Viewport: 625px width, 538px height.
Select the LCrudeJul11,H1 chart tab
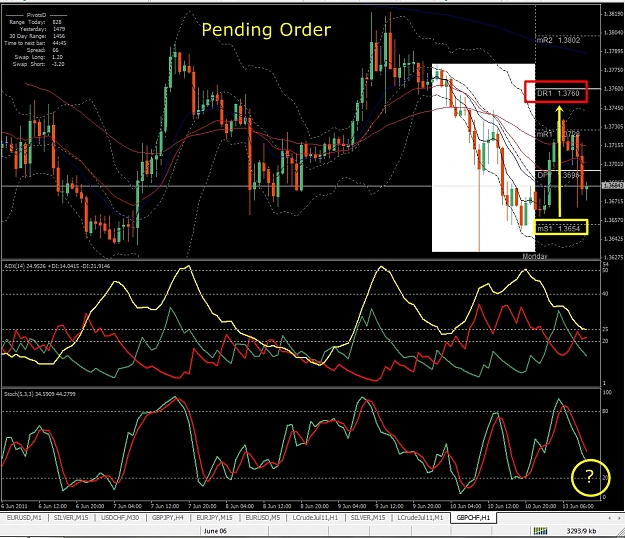coord(315,518)
